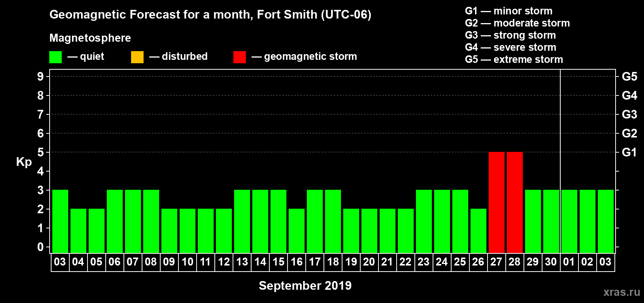Click the 'G2 — moderate storm' legend line
644x303 pixels.
point(517,23)
